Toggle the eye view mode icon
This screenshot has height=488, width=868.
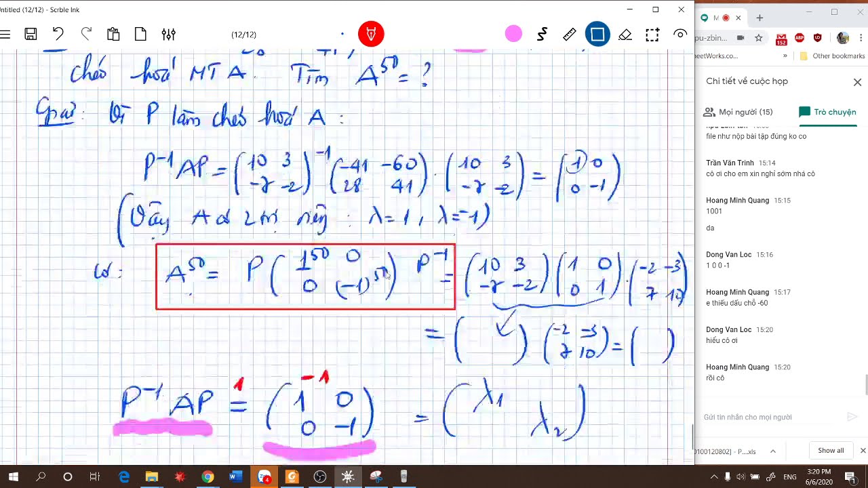point(680,34)
